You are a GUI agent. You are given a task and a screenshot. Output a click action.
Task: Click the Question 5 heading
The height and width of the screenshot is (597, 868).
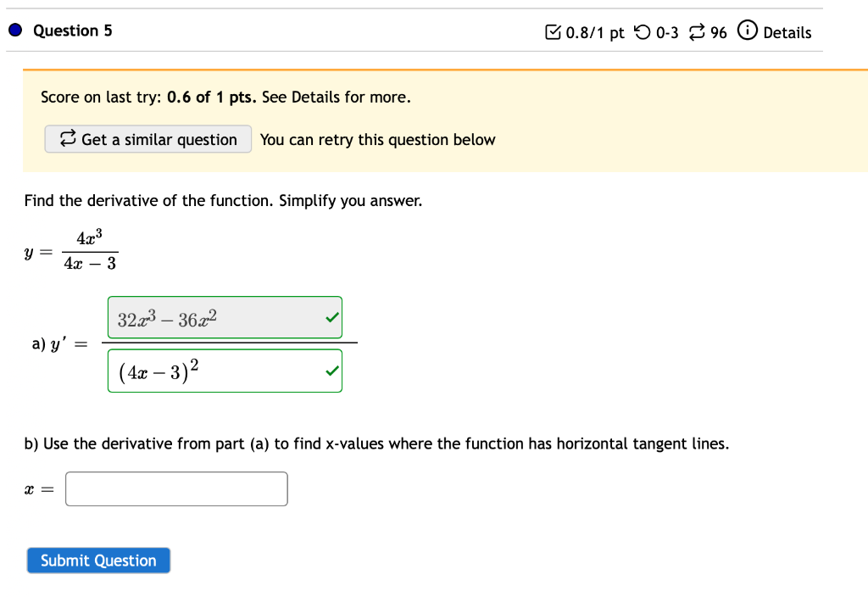click(x=73, y=31)
